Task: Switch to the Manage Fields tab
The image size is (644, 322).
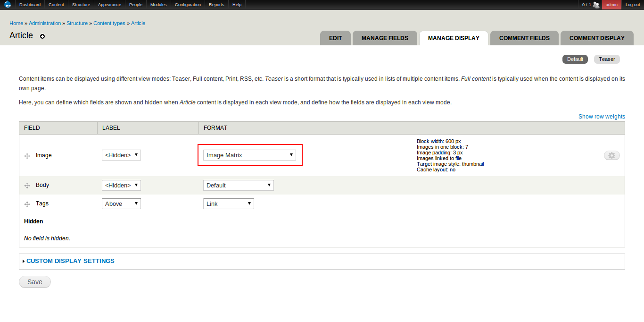Action: (x=385, y=38)
